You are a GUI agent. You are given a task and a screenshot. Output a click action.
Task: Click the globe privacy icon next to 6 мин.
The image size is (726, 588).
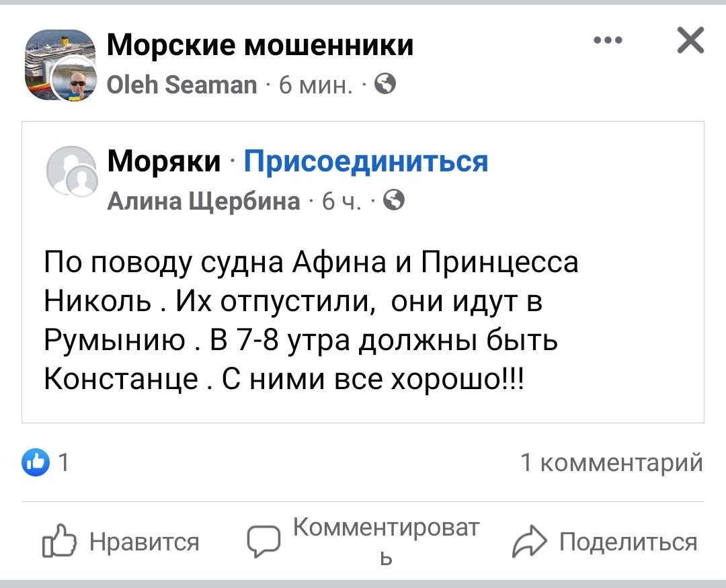click(384, 85)
